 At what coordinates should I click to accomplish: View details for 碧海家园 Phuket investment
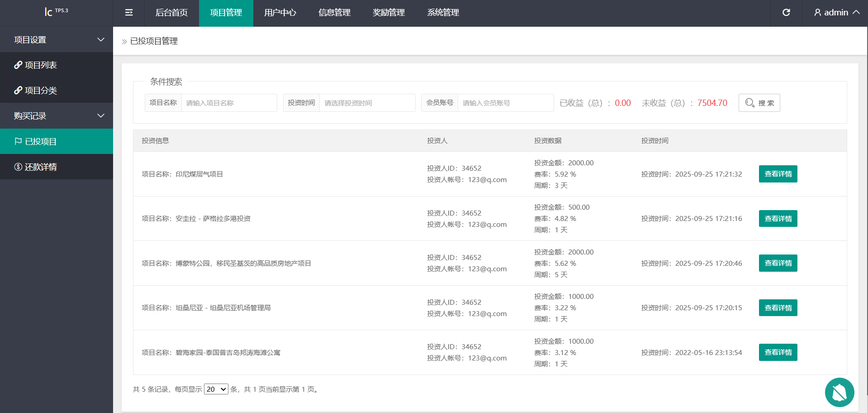[778, 352]
